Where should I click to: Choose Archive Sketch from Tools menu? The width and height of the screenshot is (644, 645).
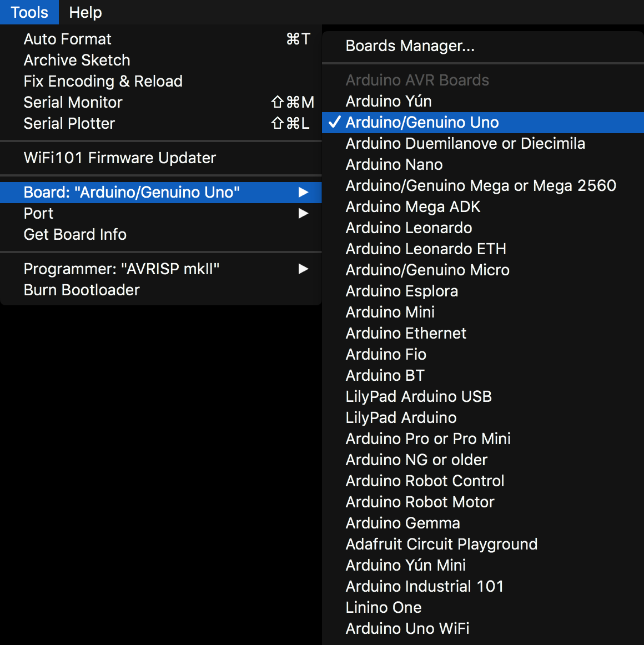pos(77,60)
